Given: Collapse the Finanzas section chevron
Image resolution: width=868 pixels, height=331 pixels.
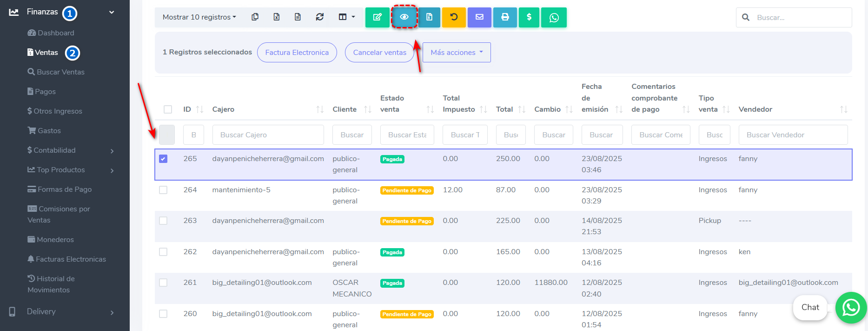Looking at the screenshot, I should 112,12.
